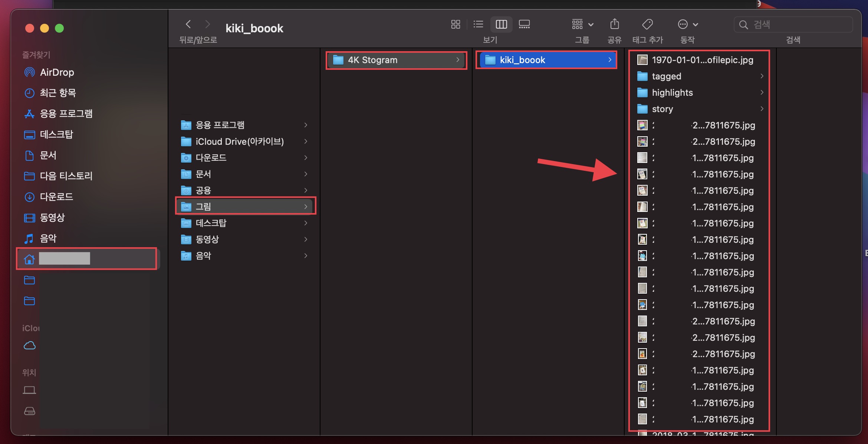Viewport: 868px width, 444px height.
Task: Open 응용 프로그램 in sidebar favorites
Action: coord(66,114)
